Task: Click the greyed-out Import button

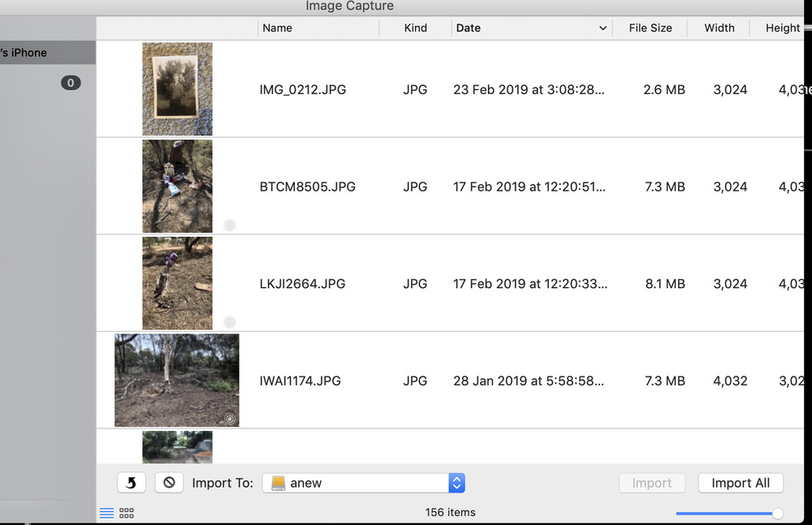Action: point(651,483)
